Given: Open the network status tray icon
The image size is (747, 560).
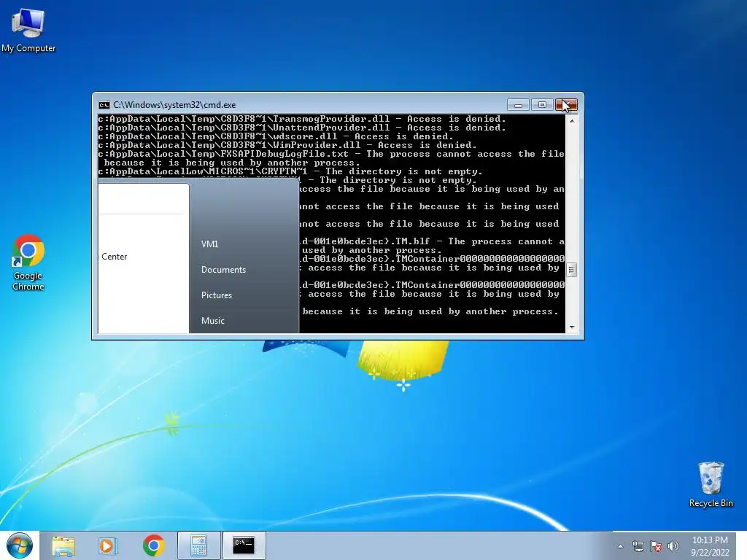Looking at the screenshot, I should click(x=638, y=546).
